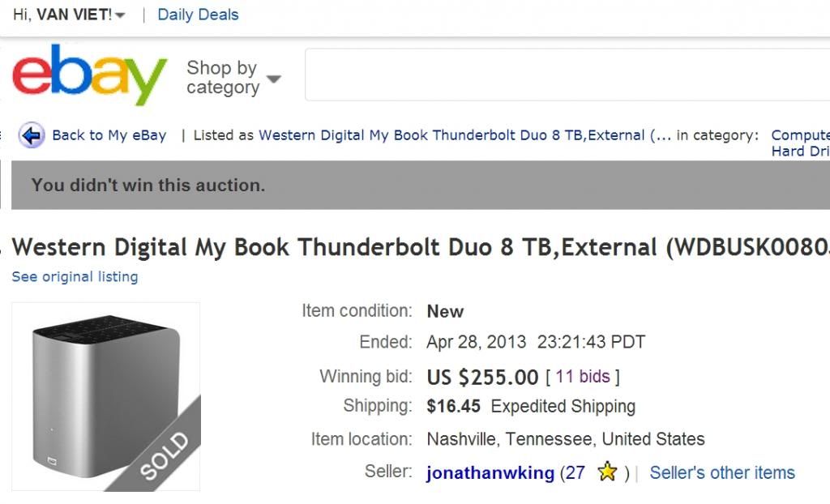
Task: Click the "You didn't win this auction" banner
Action: [421, 186]
